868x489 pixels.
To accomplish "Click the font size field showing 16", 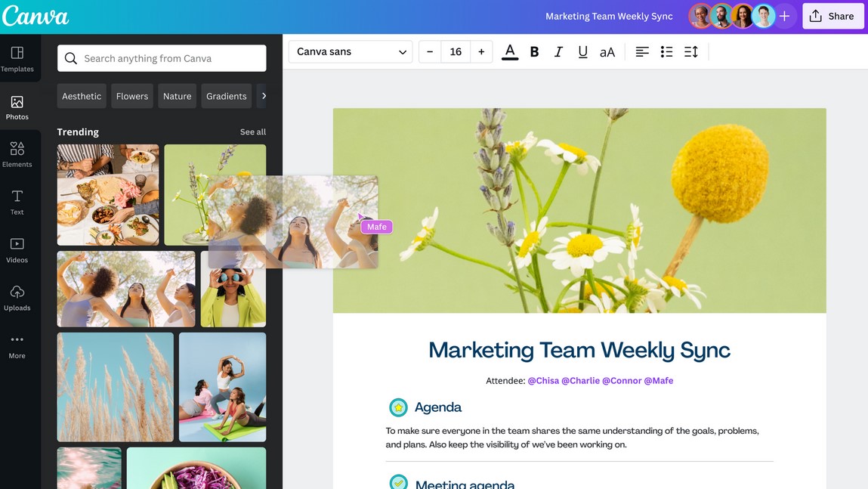I will [x=456, y=52].
